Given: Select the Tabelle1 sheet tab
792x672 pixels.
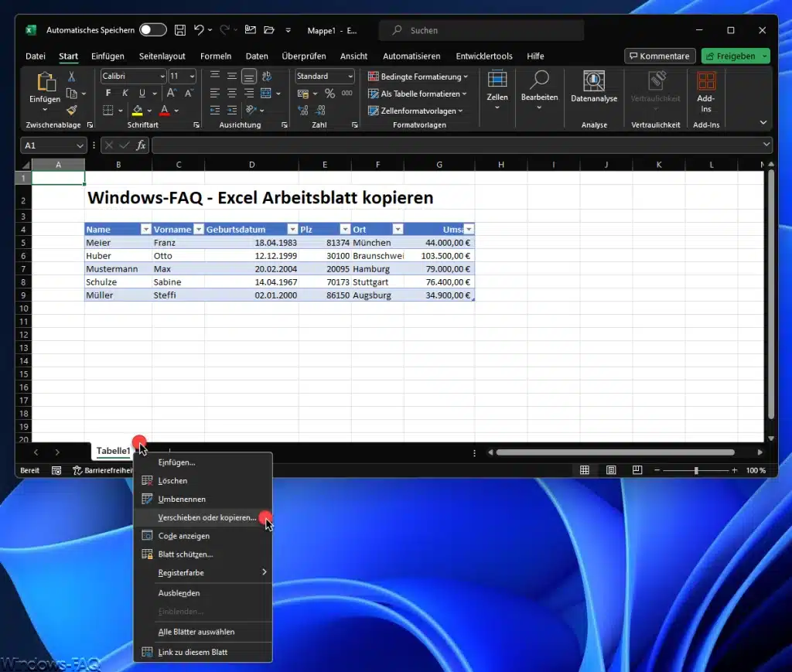Looking at the screenshot, I should [113, 451].
